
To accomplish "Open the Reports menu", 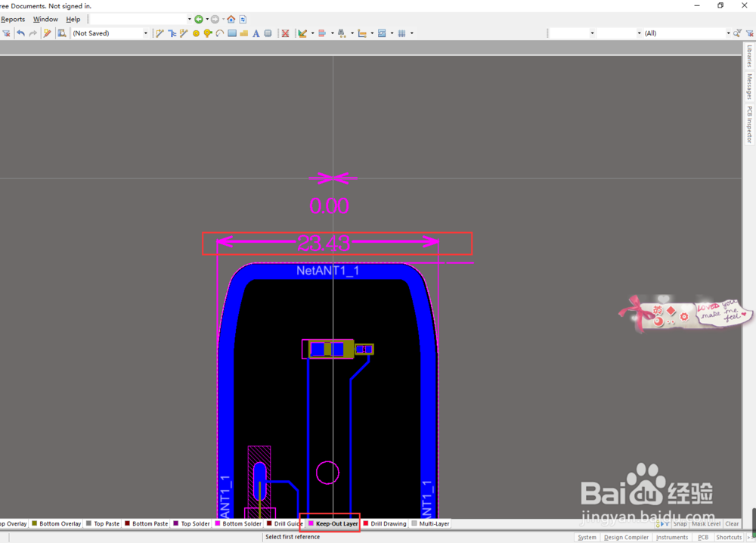I will [x=13, y=20].
